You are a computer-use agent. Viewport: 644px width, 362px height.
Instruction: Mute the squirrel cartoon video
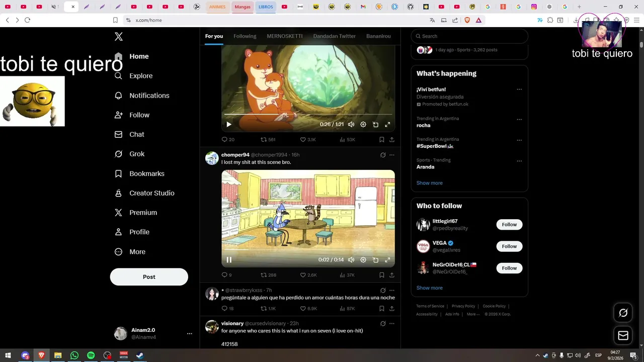(x=351, y=125)
